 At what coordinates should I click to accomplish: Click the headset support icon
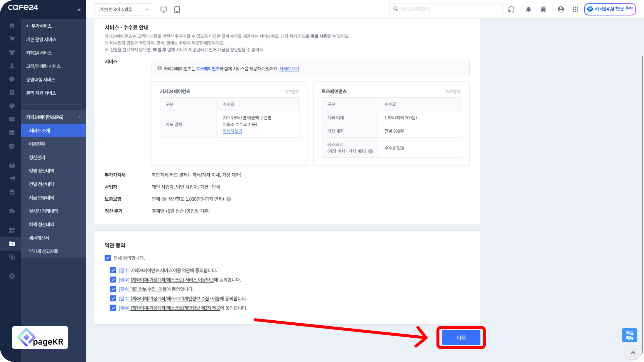(x=511, y=9)
